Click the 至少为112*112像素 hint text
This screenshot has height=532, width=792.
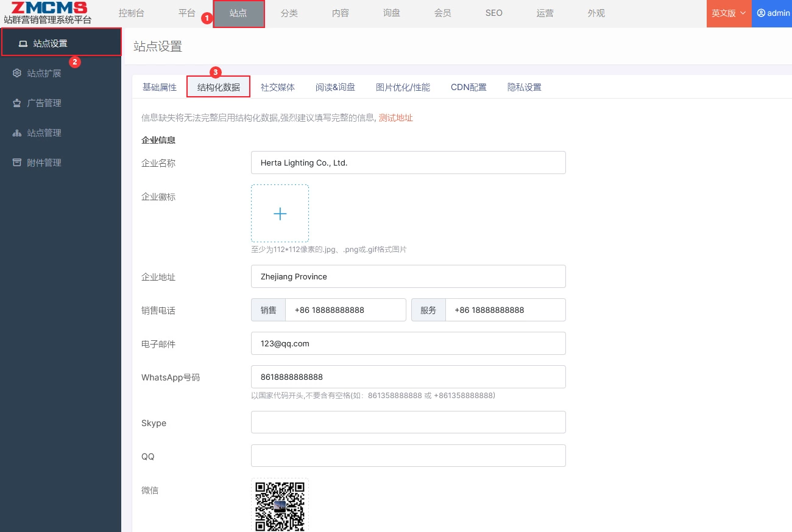[x=329, y=250]
